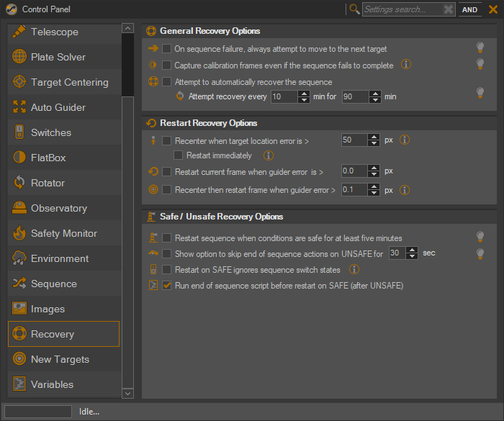Enable restart current frame on guider error
Screen dimensions: 504x421
click(x=166, y=171)
